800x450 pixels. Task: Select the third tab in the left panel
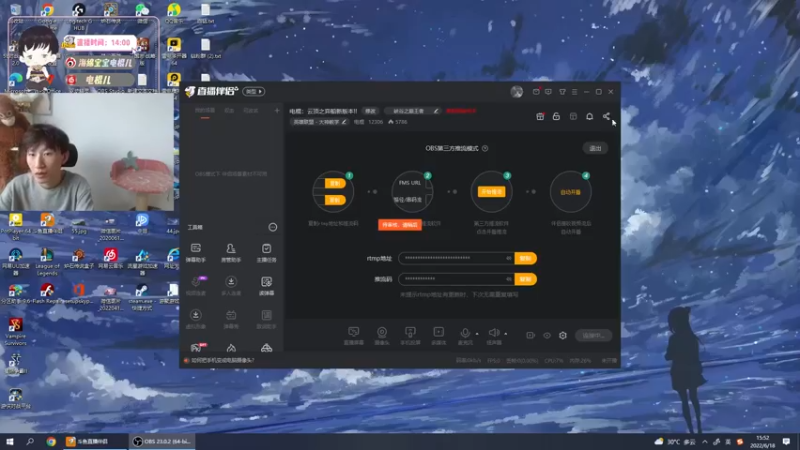(251, 111)
